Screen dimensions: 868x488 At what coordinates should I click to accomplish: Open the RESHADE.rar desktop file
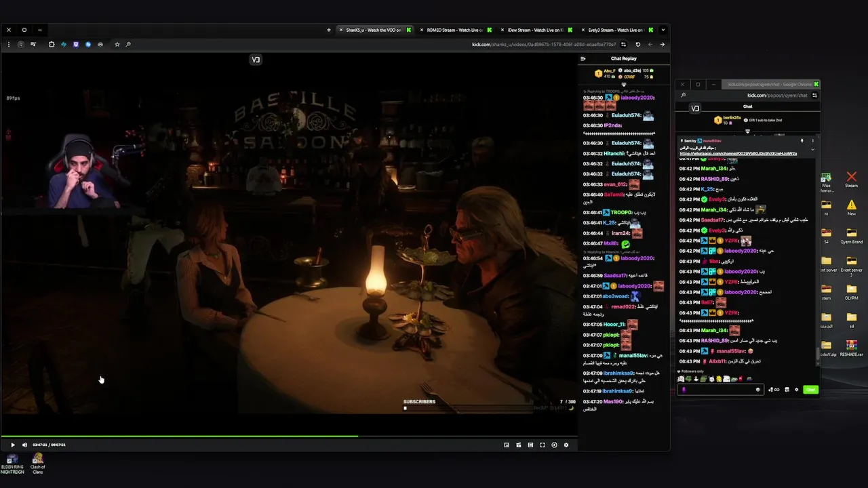point(851,348)
